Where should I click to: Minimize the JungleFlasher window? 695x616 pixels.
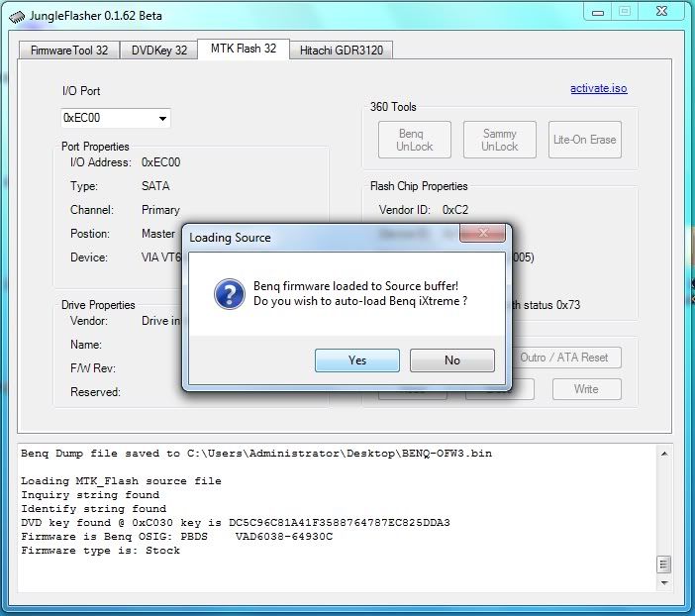click(598, 13)
